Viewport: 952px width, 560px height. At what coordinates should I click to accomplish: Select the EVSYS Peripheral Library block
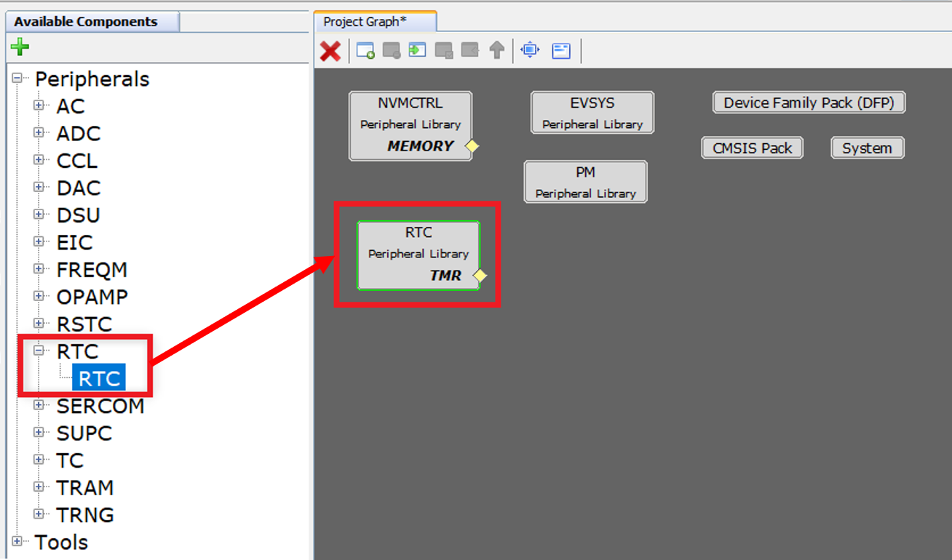tap(592, 113)
